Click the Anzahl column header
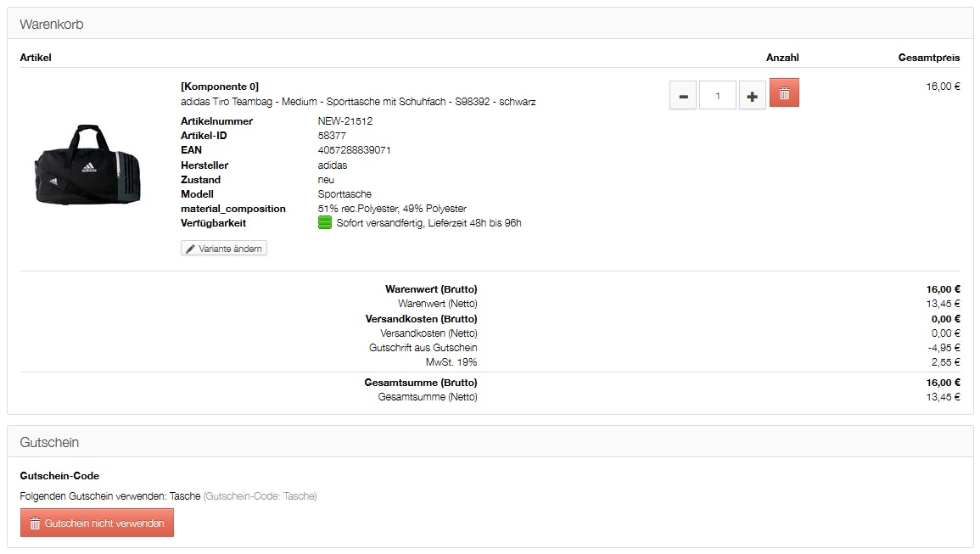The image size is (980, 554). (x=782, y=58)
